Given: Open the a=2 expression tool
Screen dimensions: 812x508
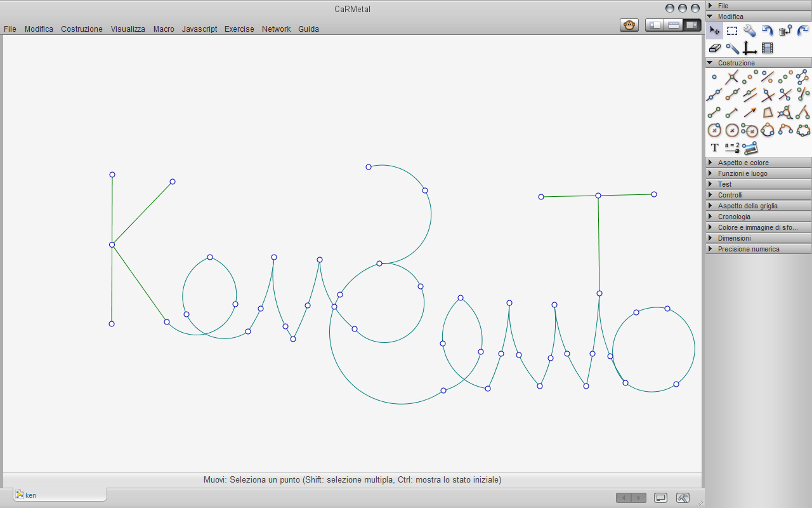Looking at the screenshot, I should 731,147.
